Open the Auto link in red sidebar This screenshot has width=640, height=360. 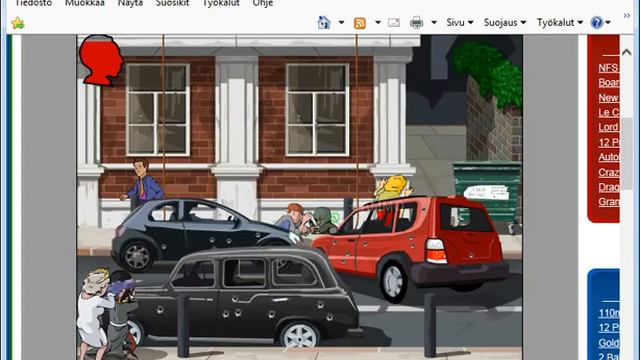tap(608, 157)
